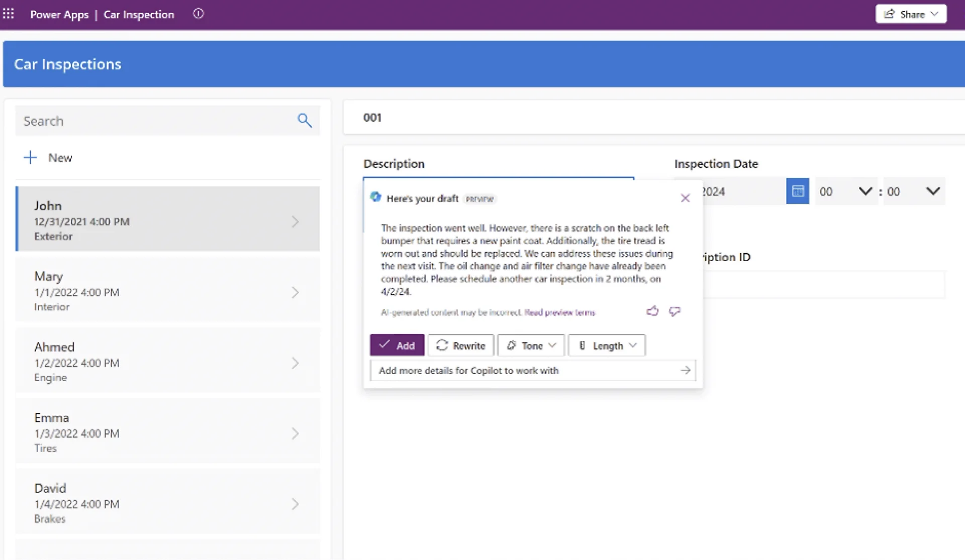Open the Tone dropdown
Image resolution: width=965 pixels, height=560 pixels.
pyautogui.click(x=531, y=346)
